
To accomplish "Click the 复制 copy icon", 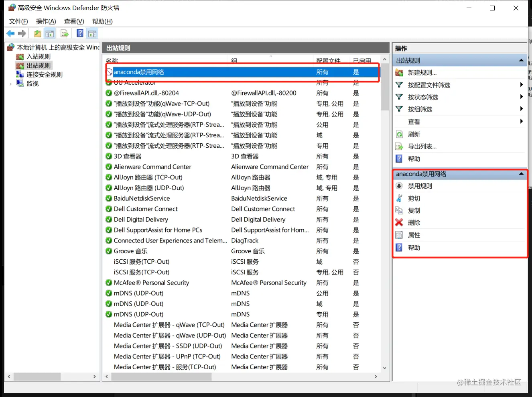I will pyautogui.click(x=399, y=210).
